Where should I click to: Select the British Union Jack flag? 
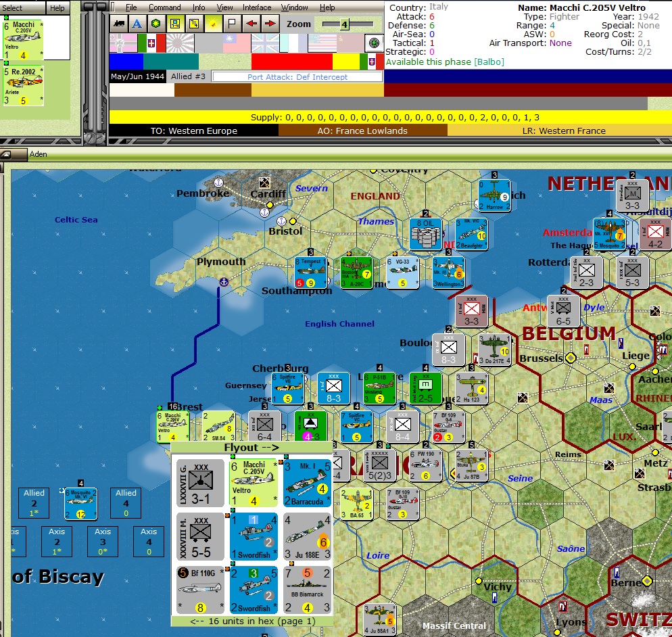pyautogui.click(x=265, y=43)
